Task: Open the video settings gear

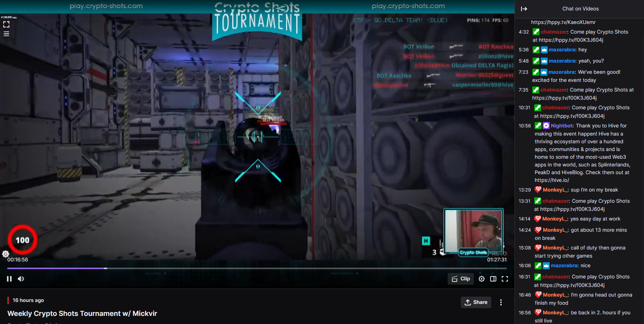Action: [482, 279]
